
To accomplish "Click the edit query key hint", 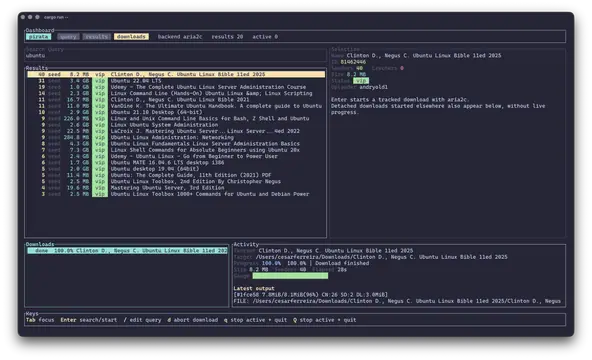I will (x=142, y=320).
